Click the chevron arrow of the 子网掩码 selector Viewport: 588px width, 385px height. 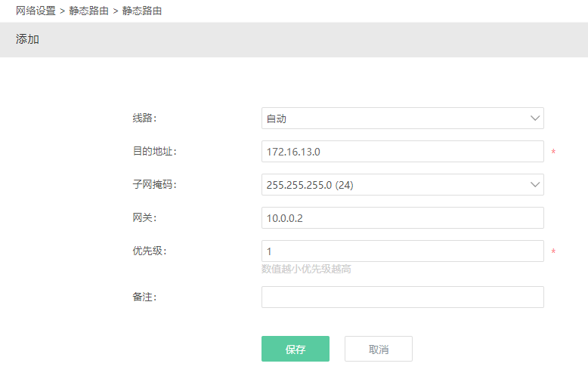pyautogui.click(x=534, y=185)
